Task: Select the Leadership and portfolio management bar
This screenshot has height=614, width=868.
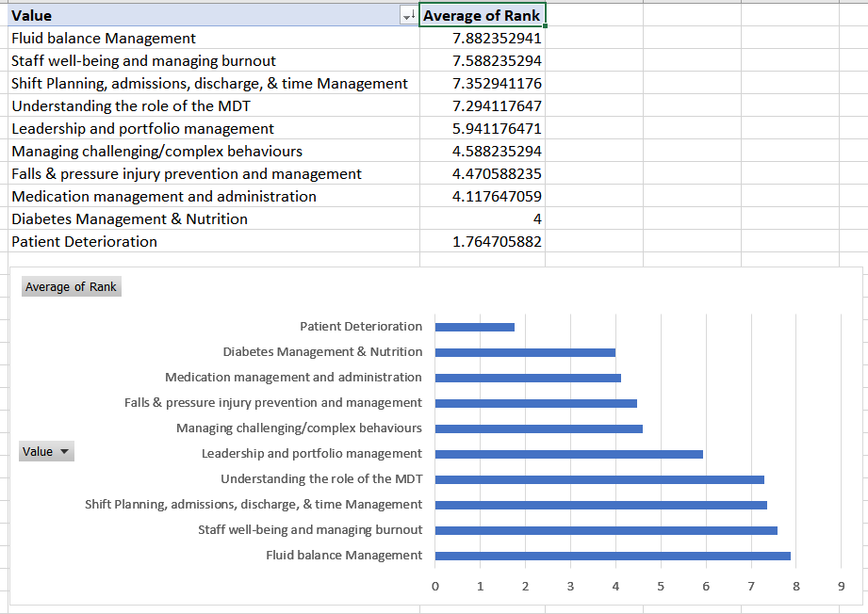Action: pos(569,454)
